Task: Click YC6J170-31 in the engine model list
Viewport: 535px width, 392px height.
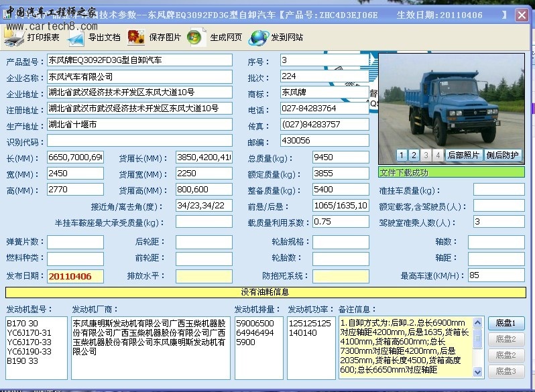Action: click(29, 332)
